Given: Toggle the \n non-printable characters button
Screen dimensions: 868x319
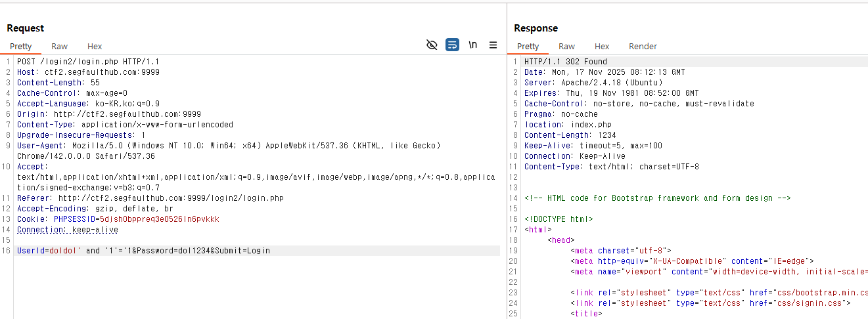Looking at the screenshot, I should click(472, 45).
